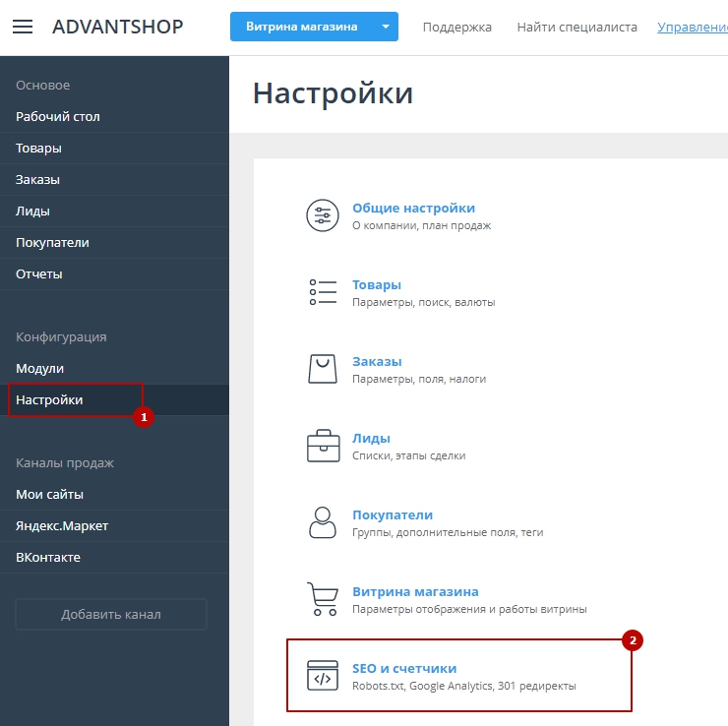Viewport: 728px width, 726px height.
Task: Open Поддержка in the top menu
Action: (456, 27)
